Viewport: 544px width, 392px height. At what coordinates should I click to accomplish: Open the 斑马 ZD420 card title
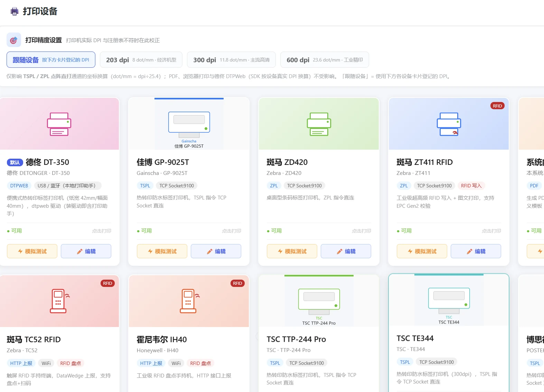pyautogui.click(x=287, y=162)
